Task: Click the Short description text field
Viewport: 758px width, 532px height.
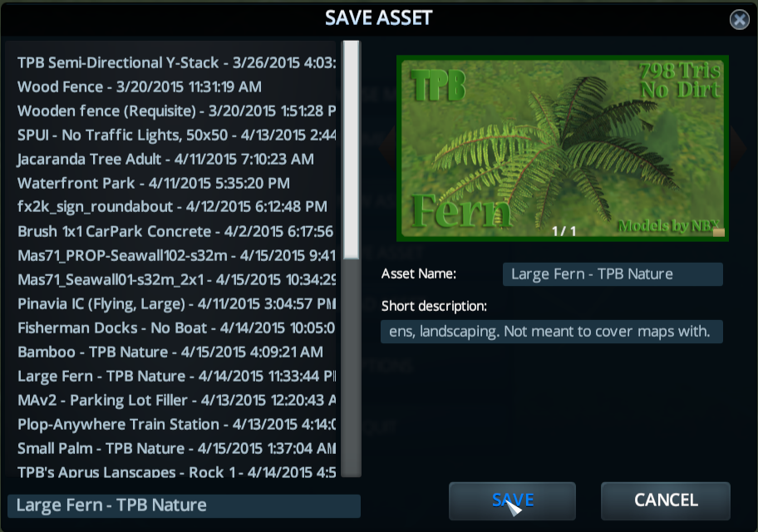Action: (552, 332)
